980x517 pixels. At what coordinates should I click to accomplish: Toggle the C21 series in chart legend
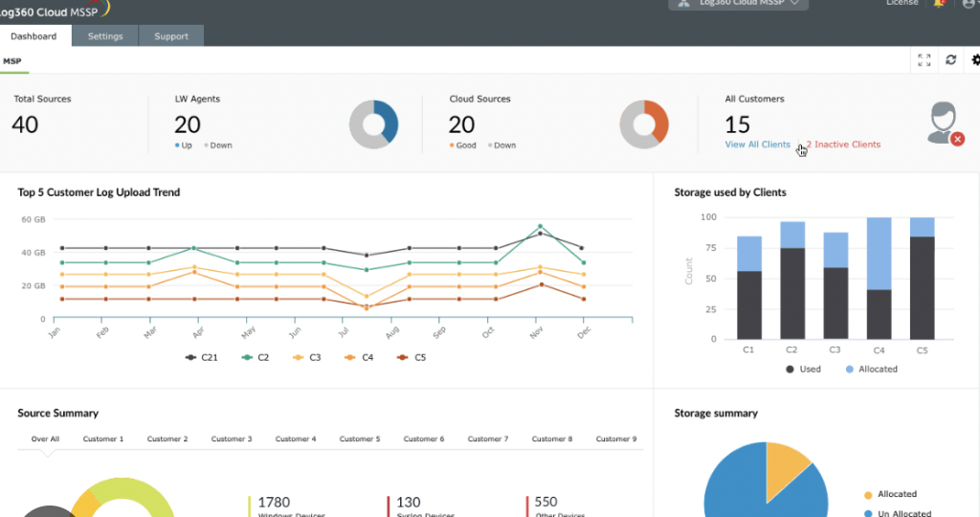point(202,357)
